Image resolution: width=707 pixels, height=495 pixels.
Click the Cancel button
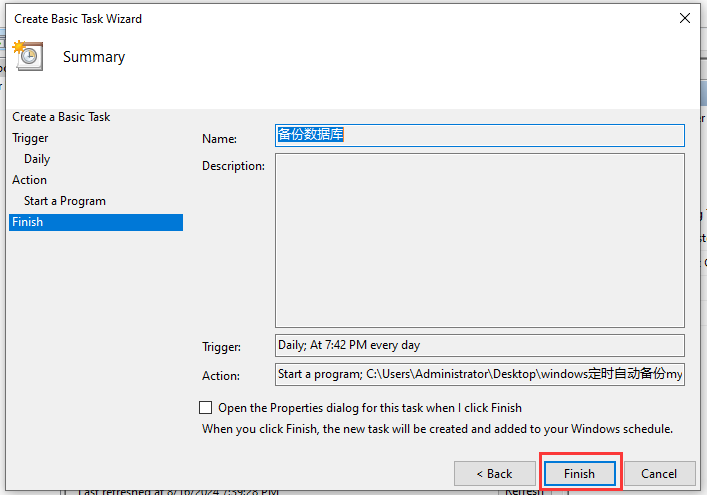[x=659, y=473]
